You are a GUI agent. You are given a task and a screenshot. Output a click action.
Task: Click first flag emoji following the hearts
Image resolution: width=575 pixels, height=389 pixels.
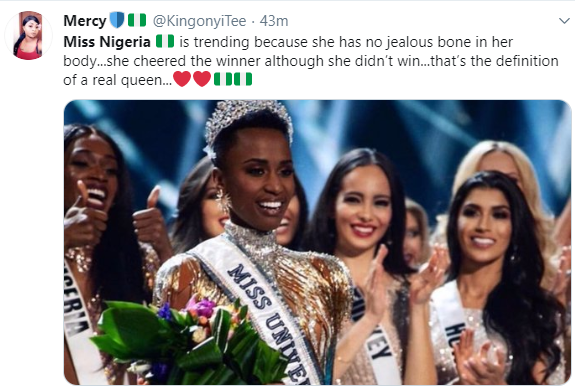[x=223, y=79]
